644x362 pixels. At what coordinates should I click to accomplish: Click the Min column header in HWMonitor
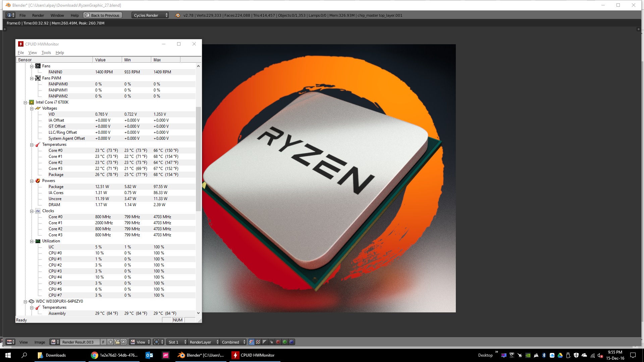[137, 60]
